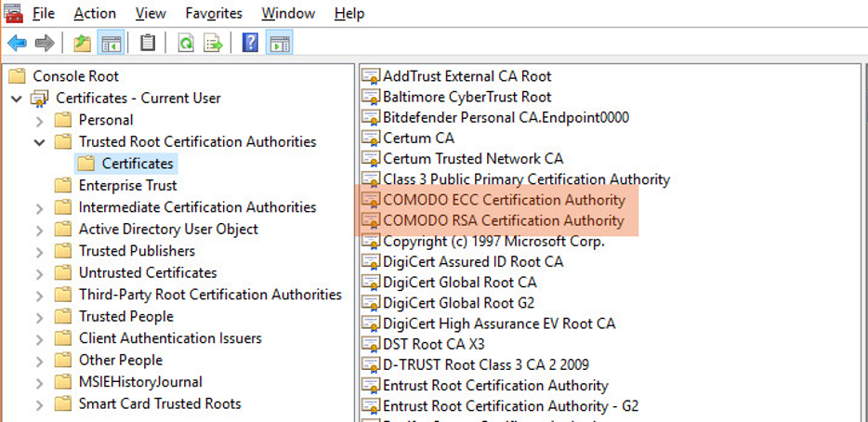Click certificate icon beside Certum CA
This screenshot has width=868, height=422.
point(371,138)
